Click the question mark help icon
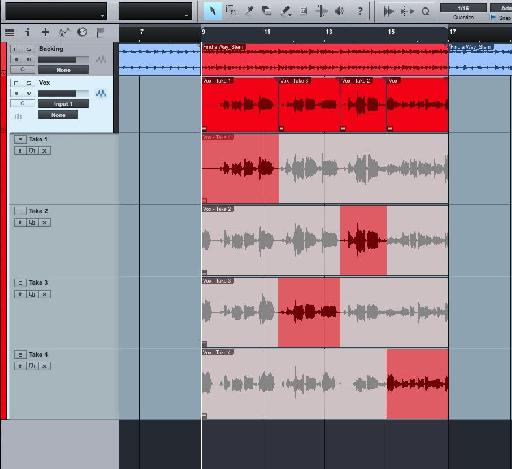The height and width of the screenshot is (469, 512). (360, 11)
